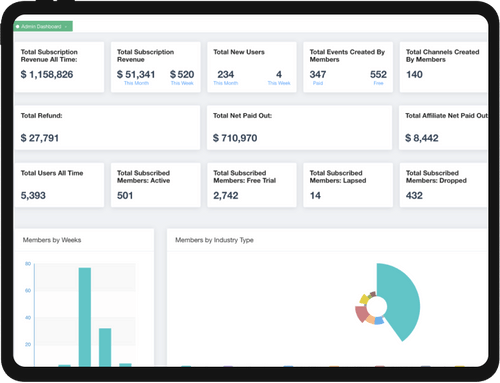Image resolution: width=500 pixels, height=383 pixels.
Task: Click the tallest bar in Members by Weeks
Action: click(x=85, y=317)
